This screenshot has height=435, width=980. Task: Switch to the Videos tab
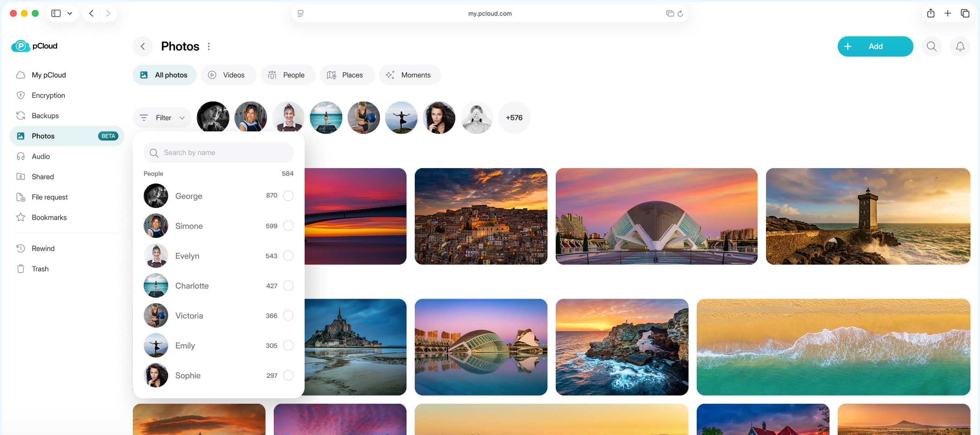(228, 75)
